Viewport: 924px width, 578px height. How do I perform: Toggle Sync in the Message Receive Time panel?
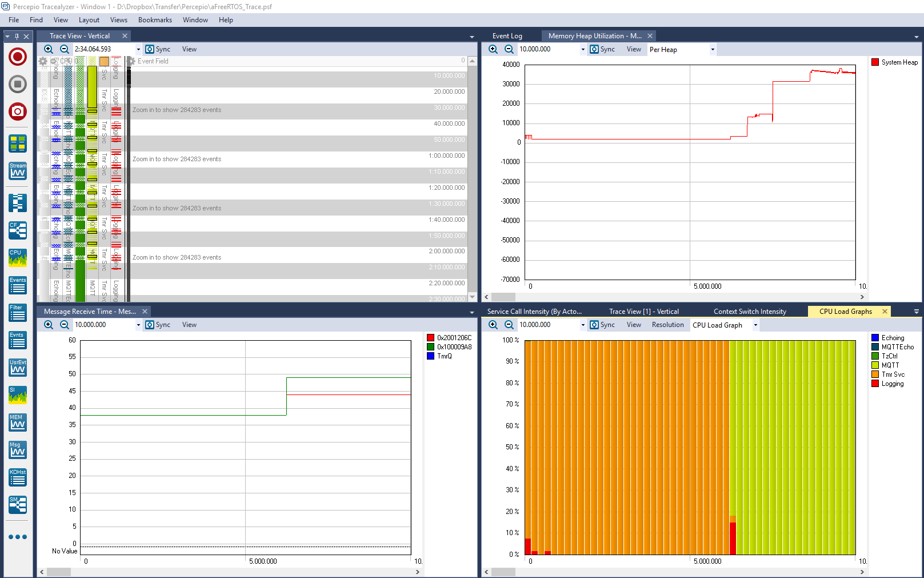point(158,325)
